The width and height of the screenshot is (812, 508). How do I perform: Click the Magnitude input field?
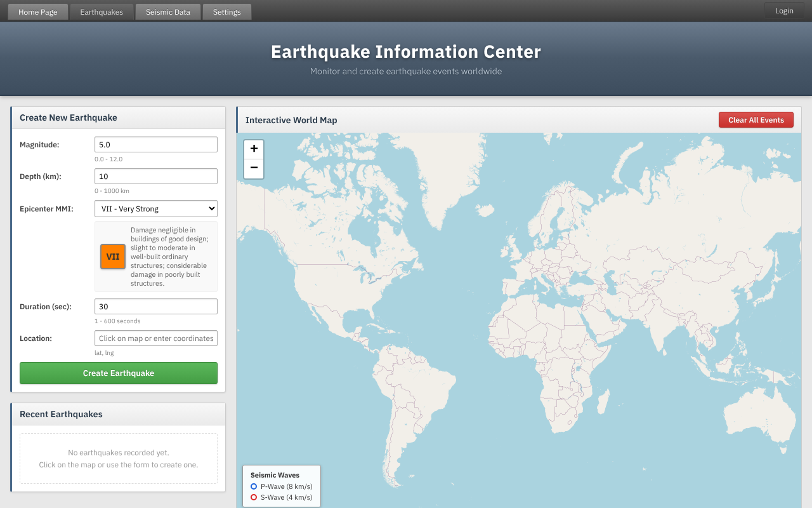(x=155, y=144)
